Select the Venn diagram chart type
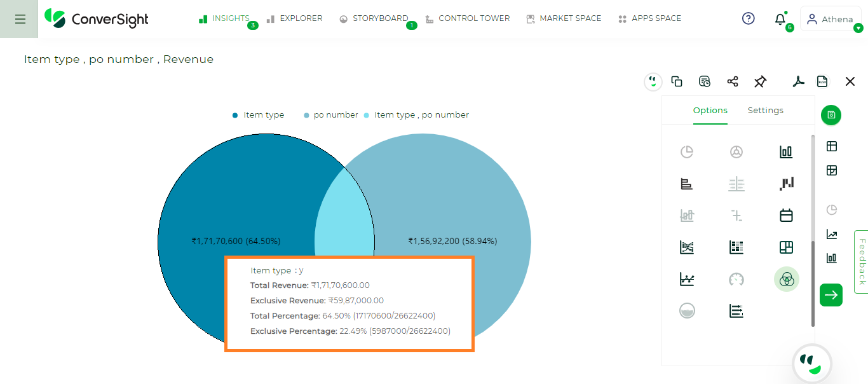Screen dimensions: 868x384 [786, 278]
